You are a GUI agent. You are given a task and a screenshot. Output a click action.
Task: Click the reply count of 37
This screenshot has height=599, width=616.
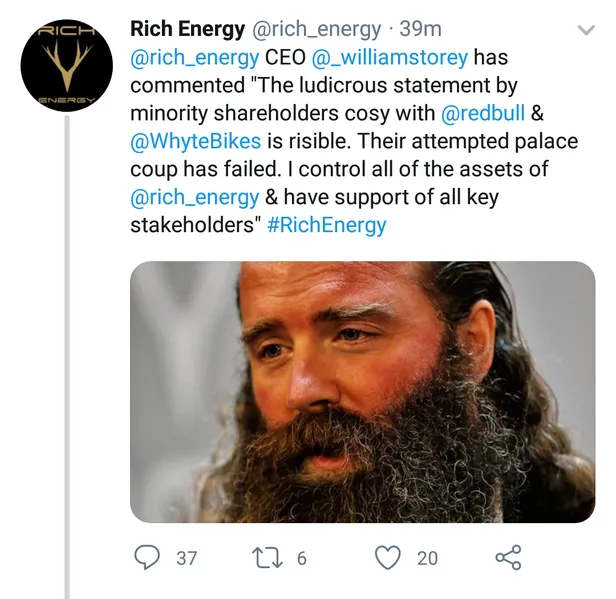186,558
